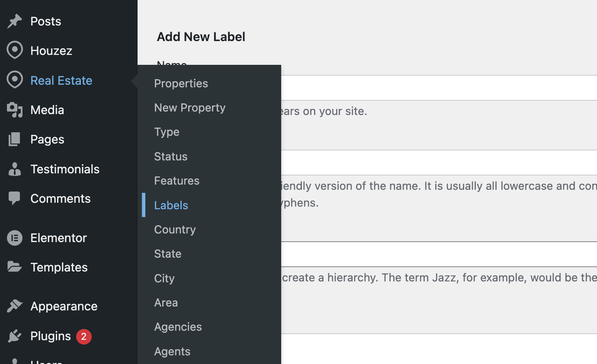Image resolution: width=597 pixels, height=364 pixels.
Task: Click the Real Estate location pin icon
Action: point(15,80)
